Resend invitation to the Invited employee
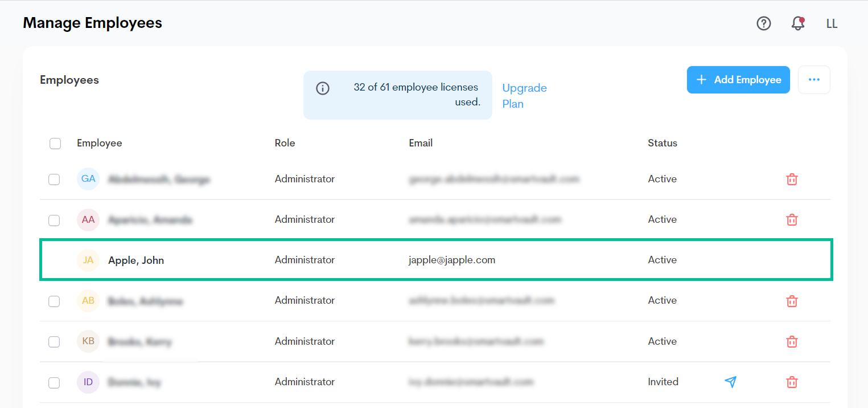The width and height of the screenshot is (868, 408). 731,382
